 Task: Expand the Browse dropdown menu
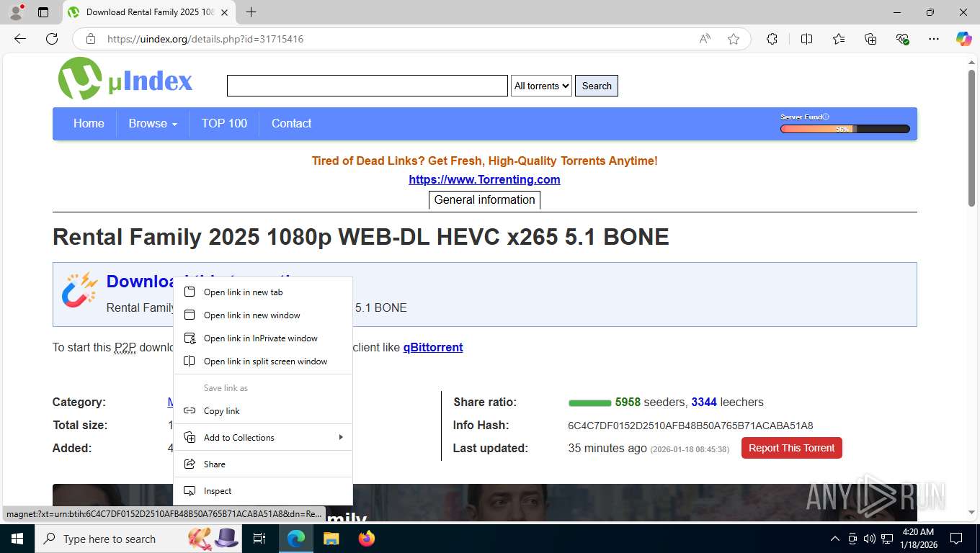[x=153, y=123]
